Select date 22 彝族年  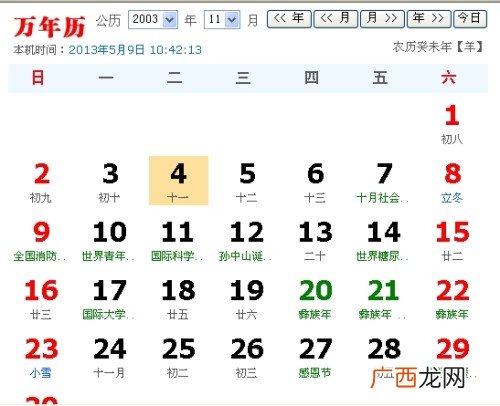[x=452, y=299]
